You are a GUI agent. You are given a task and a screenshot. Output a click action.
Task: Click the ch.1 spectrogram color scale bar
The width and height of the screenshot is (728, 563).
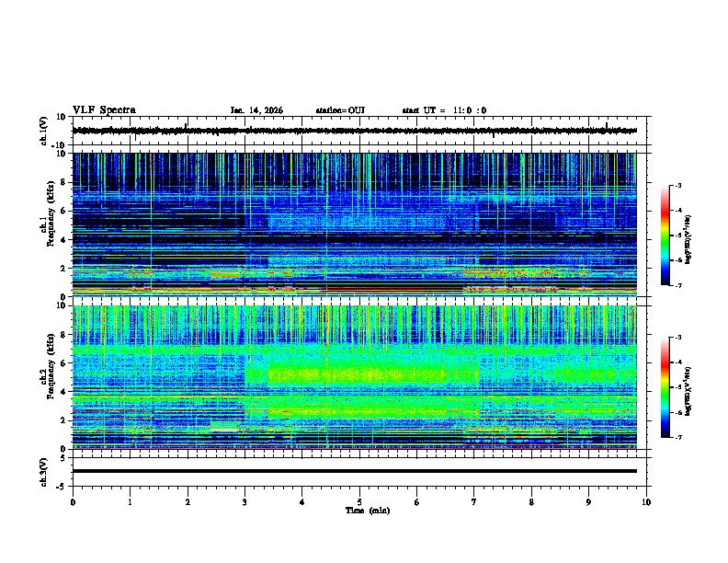665,236
